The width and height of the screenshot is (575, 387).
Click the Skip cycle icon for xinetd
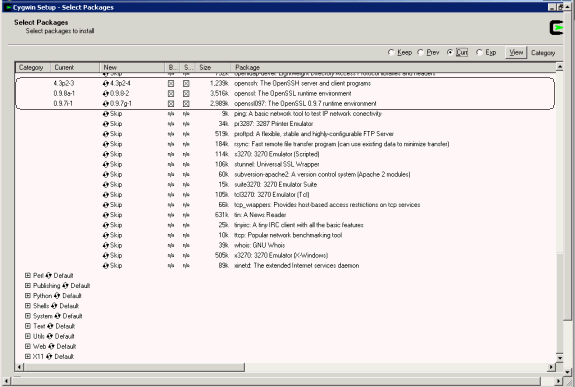pyautogui.click(x=106, y=266)
